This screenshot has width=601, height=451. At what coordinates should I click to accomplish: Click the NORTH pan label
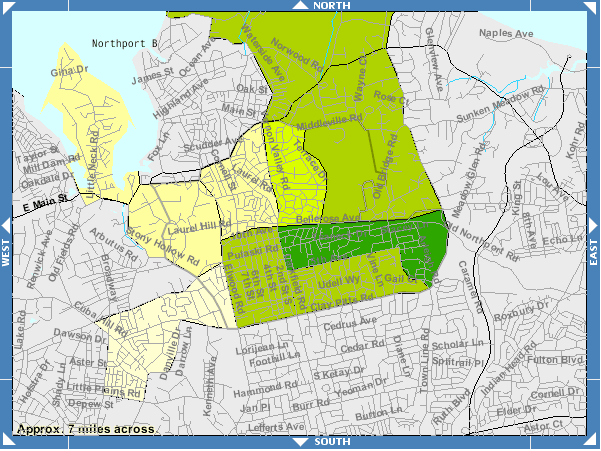point(331,6)
